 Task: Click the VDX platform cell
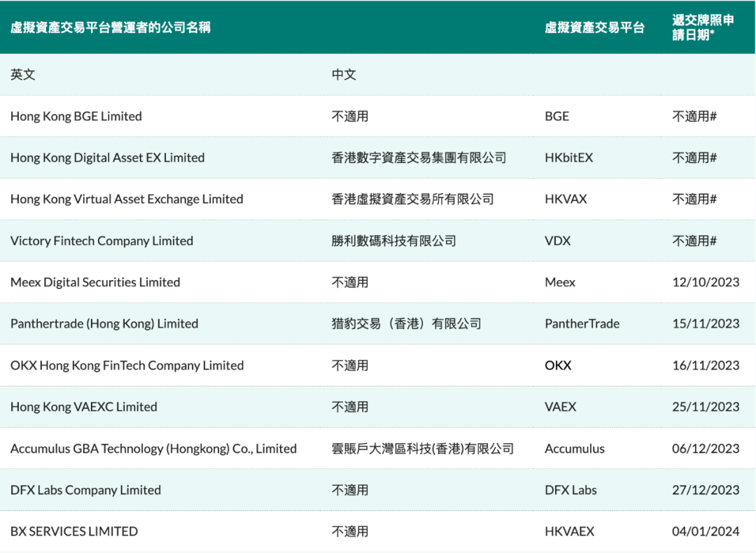(558, 241)
